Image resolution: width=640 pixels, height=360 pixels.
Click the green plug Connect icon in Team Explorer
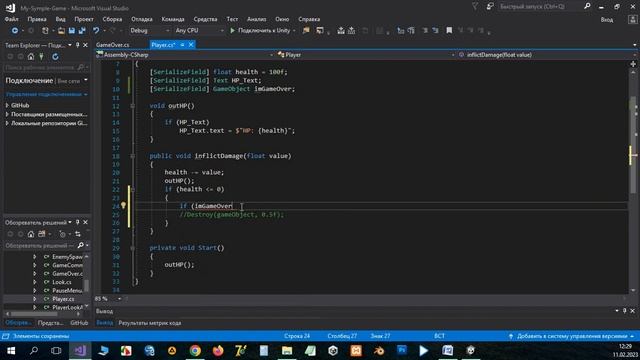tap(41, 57)
